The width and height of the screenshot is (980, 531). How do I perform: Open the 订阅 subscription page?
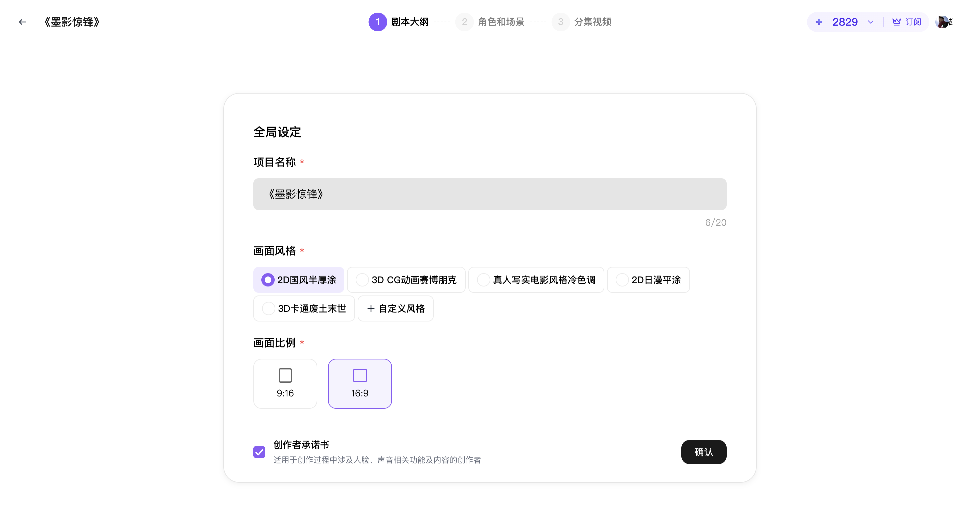[x=912, y=22]
